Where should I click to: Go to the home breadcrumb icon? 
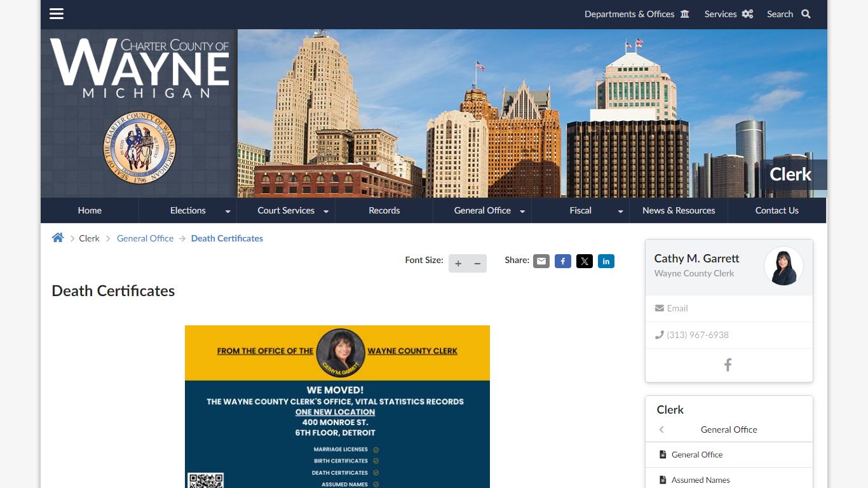coord(58,238)
